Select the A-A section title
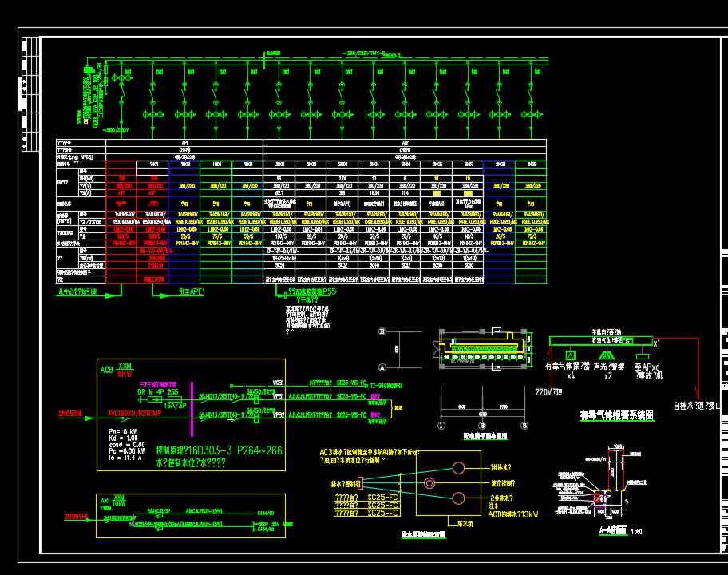The width and height of the screenshot is (728, 575). click(x=613, y=530)
